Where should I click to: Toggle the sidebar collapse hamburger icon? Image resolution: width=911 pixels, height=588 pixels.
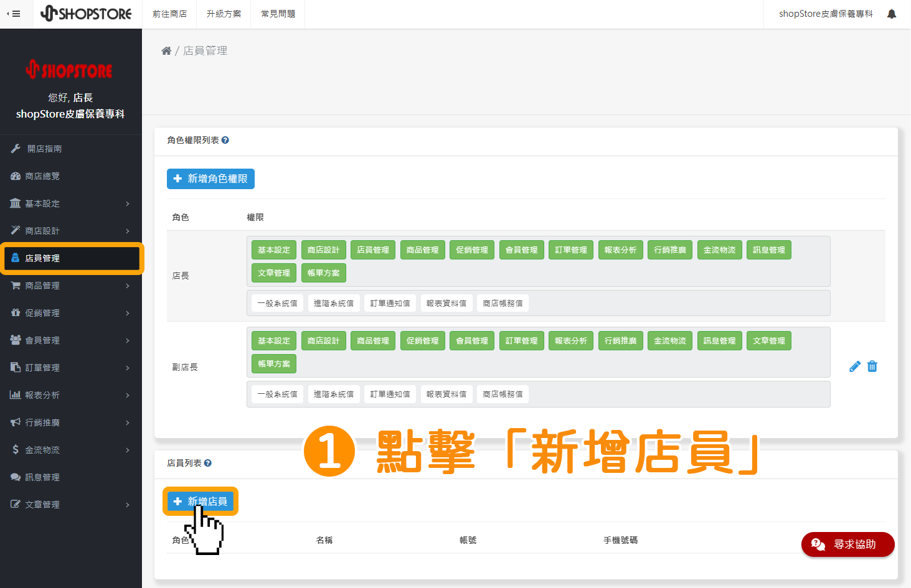[13, 14]
